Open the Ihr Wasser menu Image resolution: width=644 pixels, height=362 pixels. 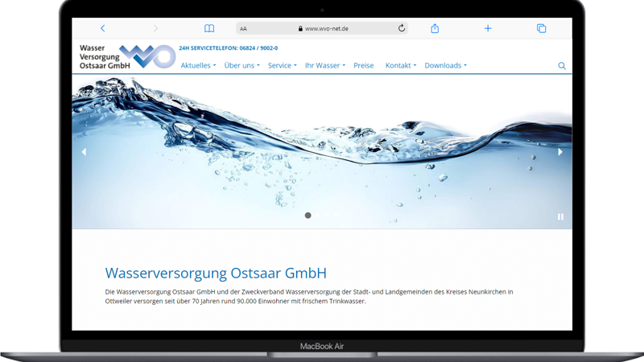(x=324, y=65)
